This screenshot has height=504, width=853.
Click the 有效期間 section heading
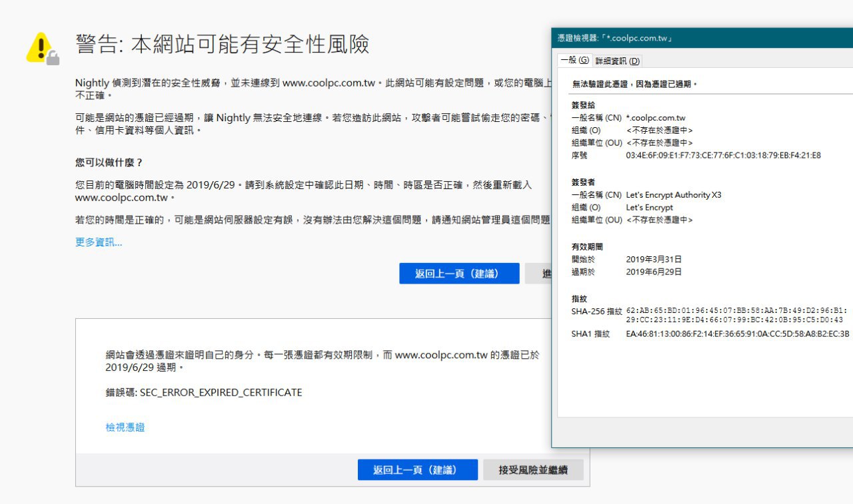pyautogui.click(x=586, y=247)
